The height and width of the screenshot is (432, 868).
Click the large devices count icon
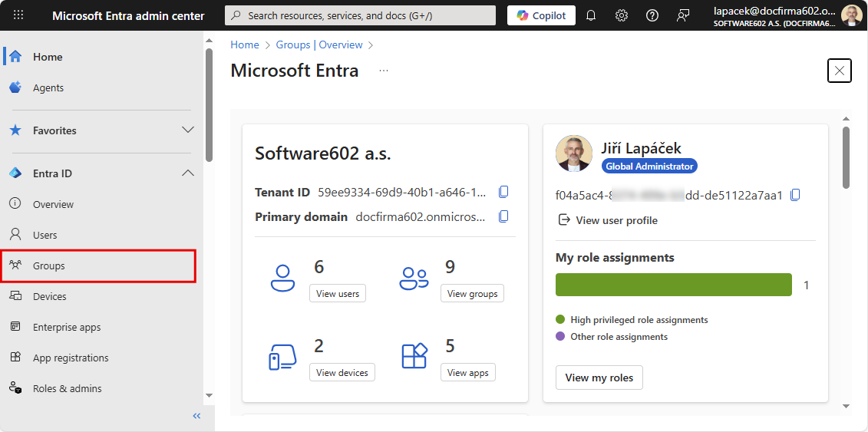pos(282,357)
